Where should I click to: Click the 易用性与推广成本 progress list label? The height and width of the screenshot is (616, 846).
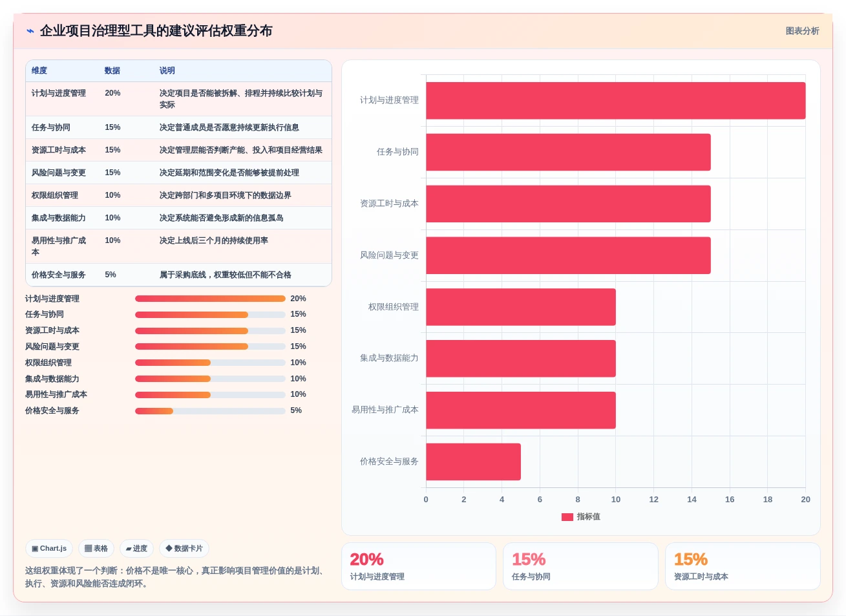56,394
